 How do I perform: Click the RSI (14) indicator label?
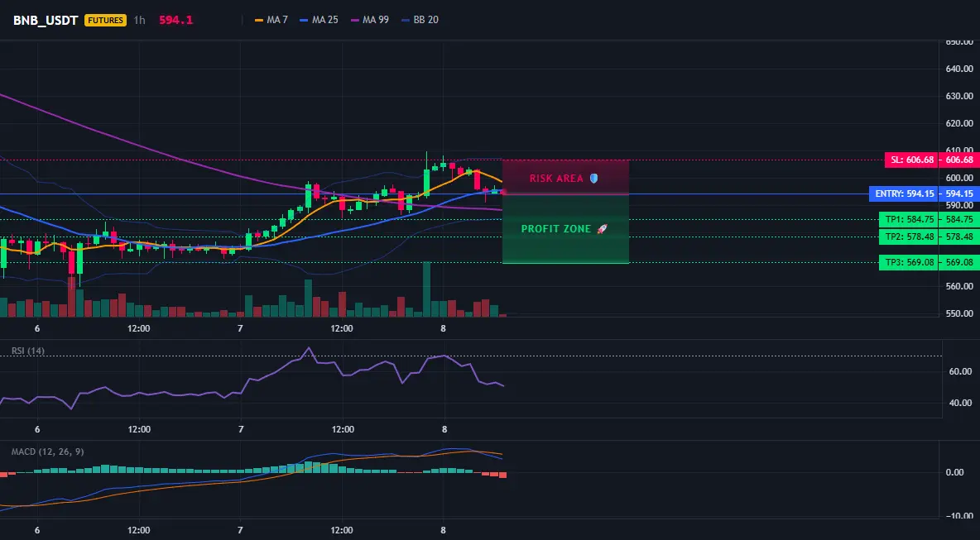point(28,351)
